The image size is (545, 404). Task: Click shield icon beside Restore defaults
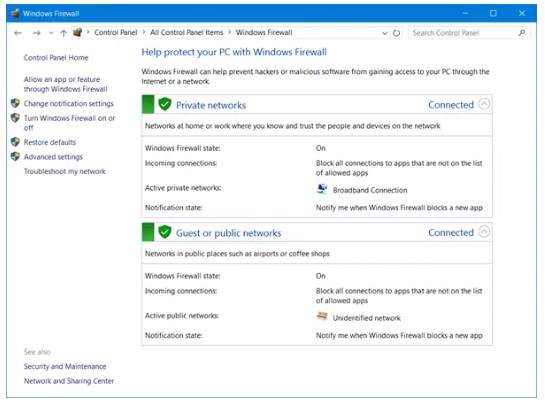15,142
